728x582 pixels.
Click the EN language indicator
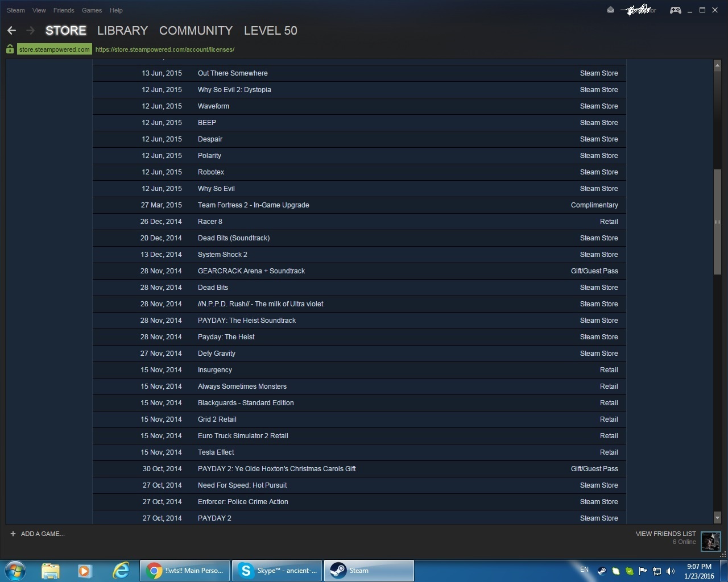tap(584, 569)
